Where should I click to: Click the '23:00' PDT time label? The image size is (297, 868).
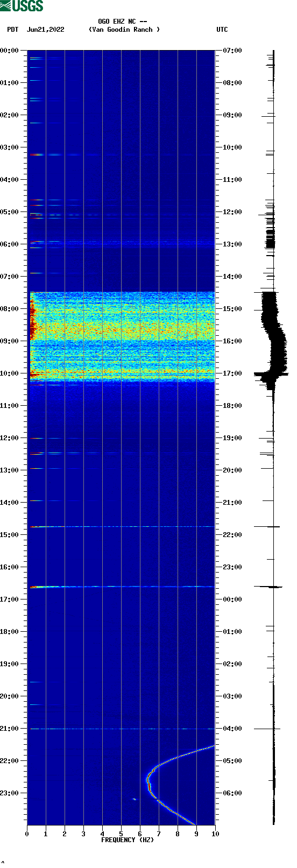10,793
